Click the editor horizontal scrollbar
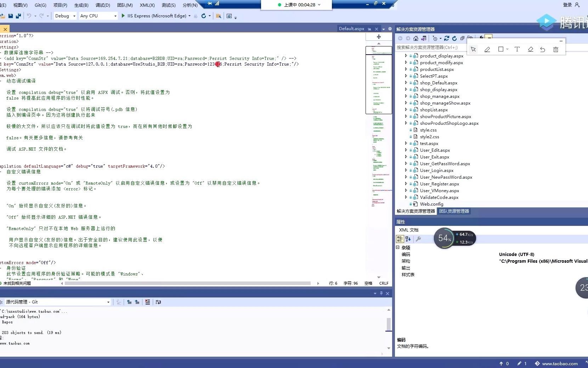 [188, 283]
